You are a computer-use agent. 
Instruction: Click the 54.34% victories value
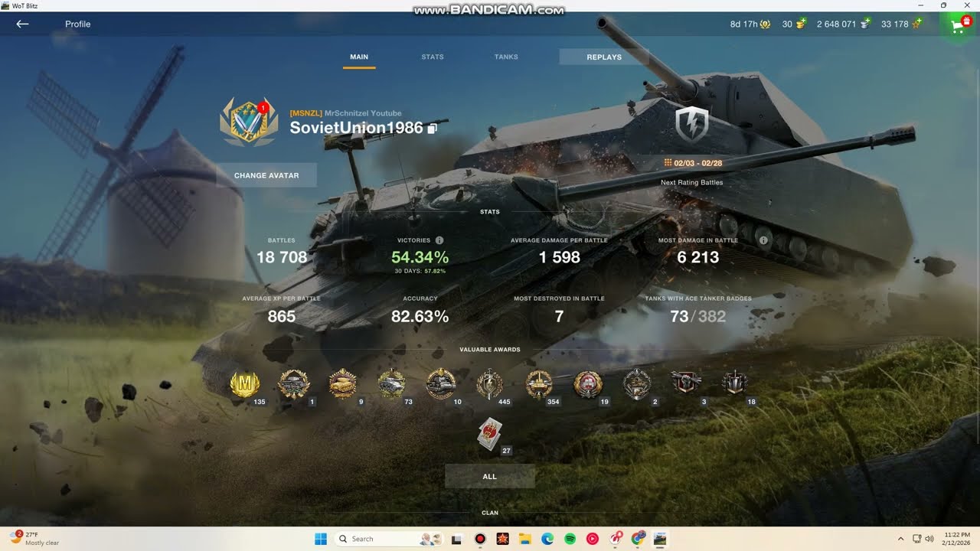(420, 258)
